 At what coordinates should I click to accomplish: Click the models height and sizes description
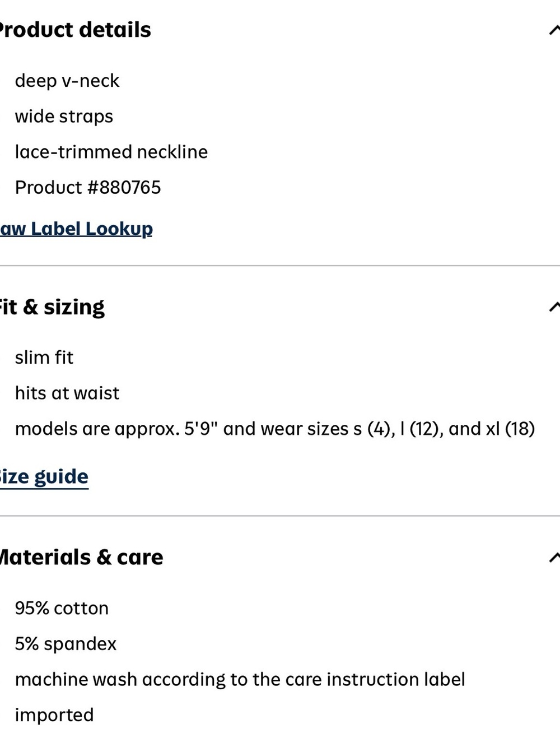click(275, 429)
